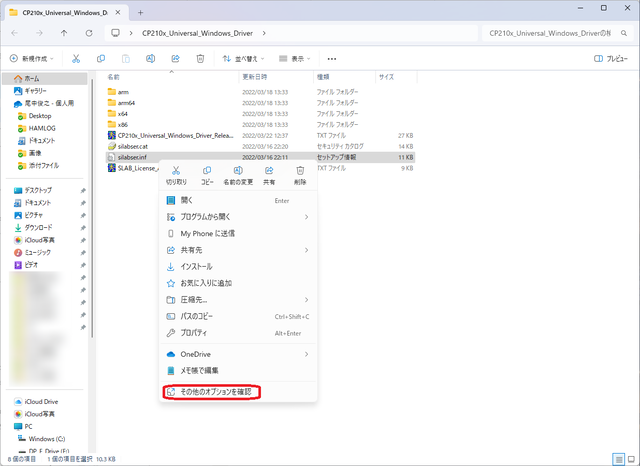Select the x64 folder
The width and height of the screenshot is (640, 466).
tap(260, 113)
